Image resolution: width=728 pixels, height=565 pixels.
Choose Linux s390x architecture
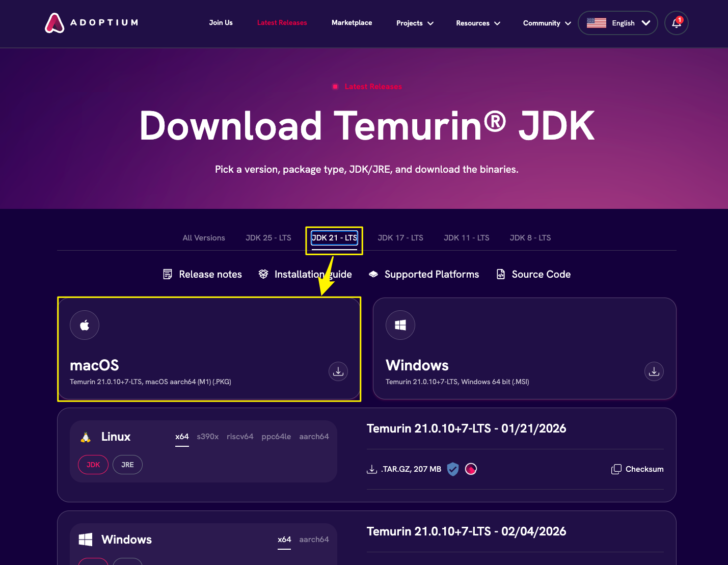point(208,437)
